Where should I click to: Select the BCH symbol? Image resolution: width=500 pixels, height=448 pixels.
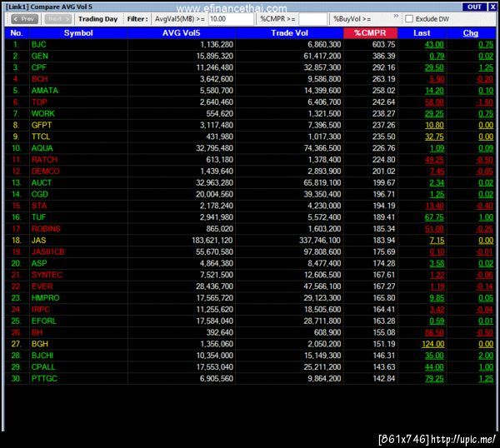39,79
